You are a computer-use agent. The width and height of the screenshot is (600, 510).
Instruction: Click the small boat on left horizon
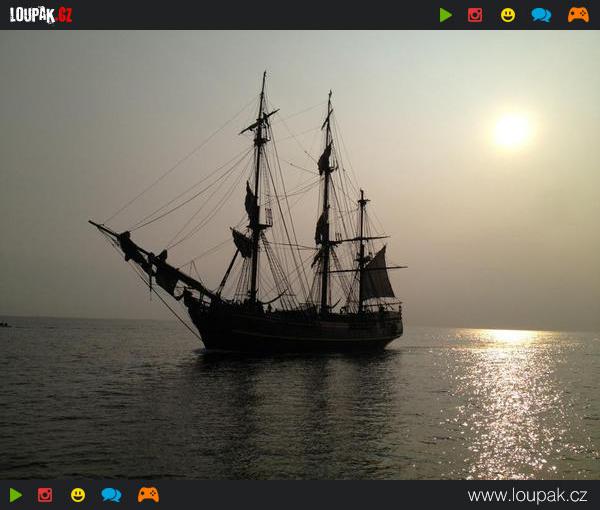5,324
